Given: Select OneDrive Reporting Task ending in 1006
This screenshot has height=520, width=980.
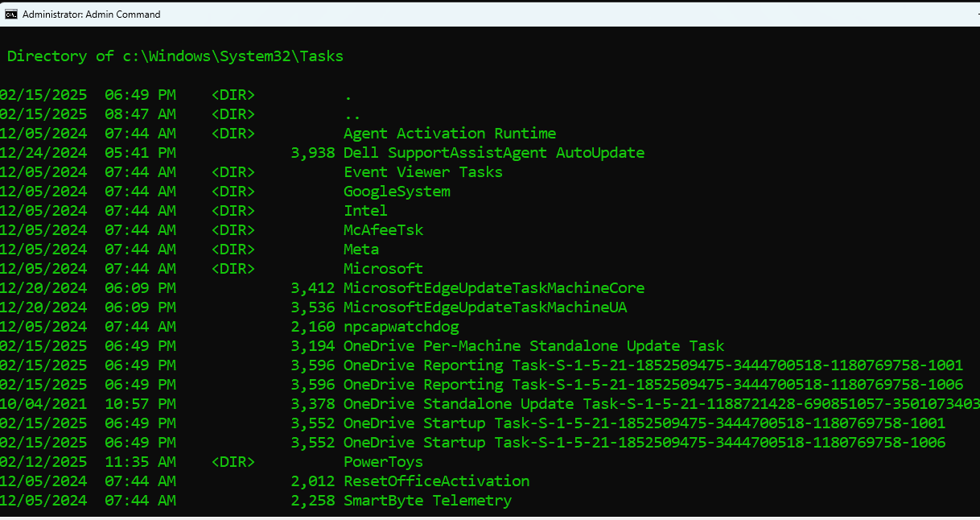Looking at the screenshot, I should click(653, 385).
